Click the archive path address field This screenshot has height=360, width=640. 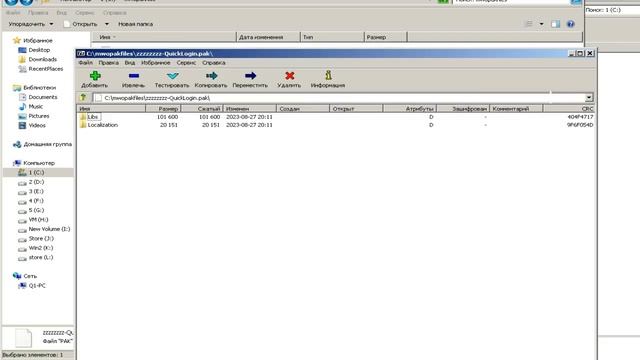tap(339, 98)
